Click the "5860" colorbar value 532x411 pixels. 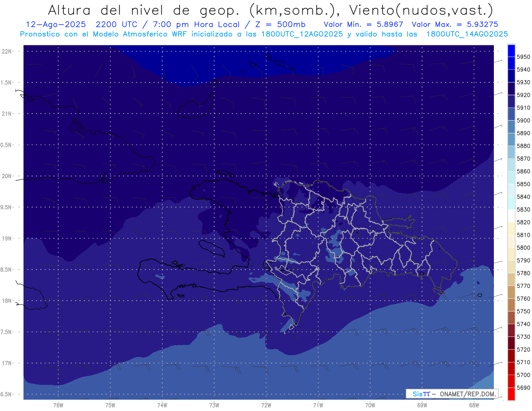[523, 171]
